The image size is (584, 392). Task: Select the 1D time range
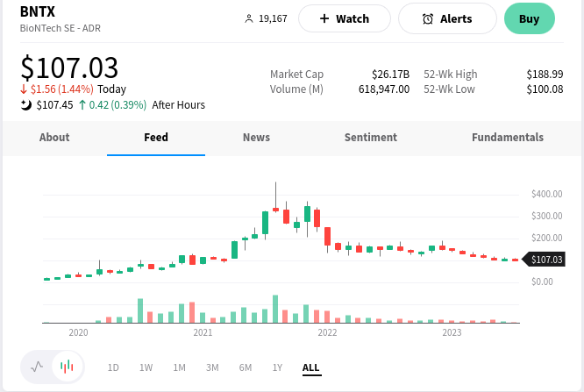(x=113, y=367)
